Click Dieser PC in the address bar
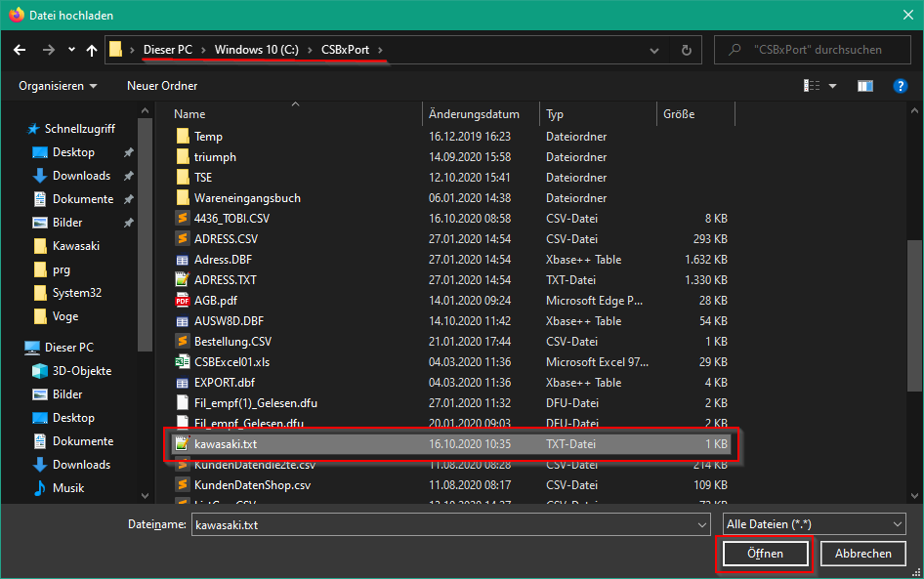This screenshot has width=924, height=579. [x=168, y=50]
